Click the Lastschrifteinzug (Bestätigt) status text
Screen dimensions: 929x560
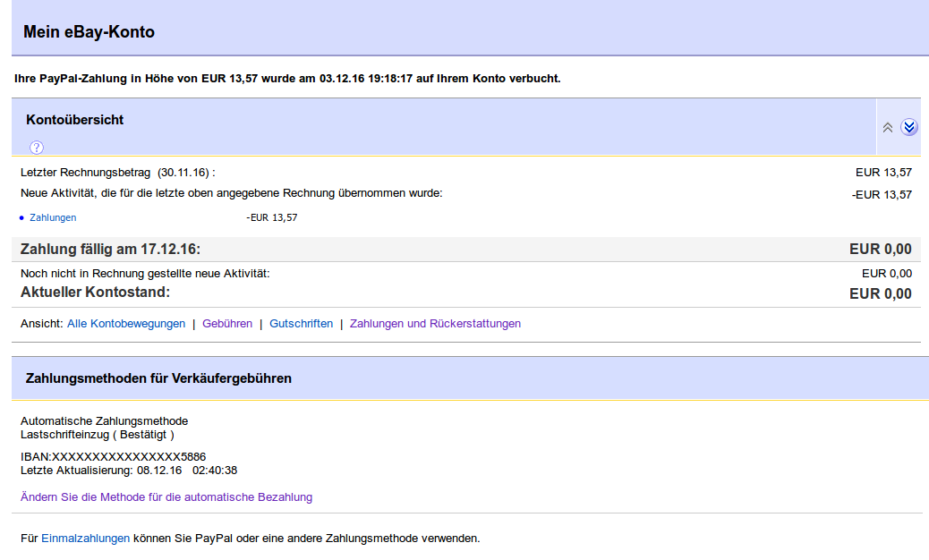(x=98, y=435)
